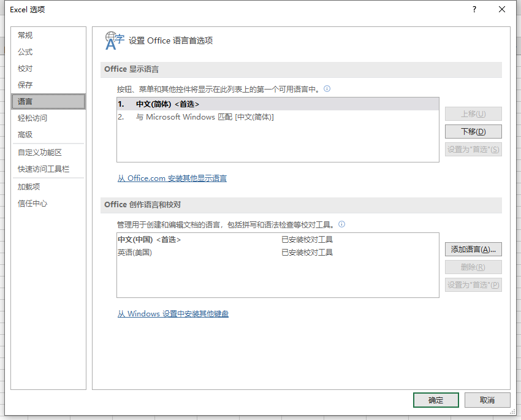Click the Office 创作语言和校对 section header
521x420 pixels.
click(x=301, y=205)
